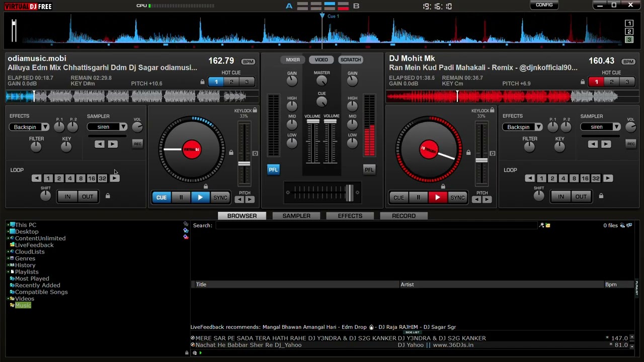
Task: Toggle right deck hot cue lock icon
Action: (x=583, y=82)
